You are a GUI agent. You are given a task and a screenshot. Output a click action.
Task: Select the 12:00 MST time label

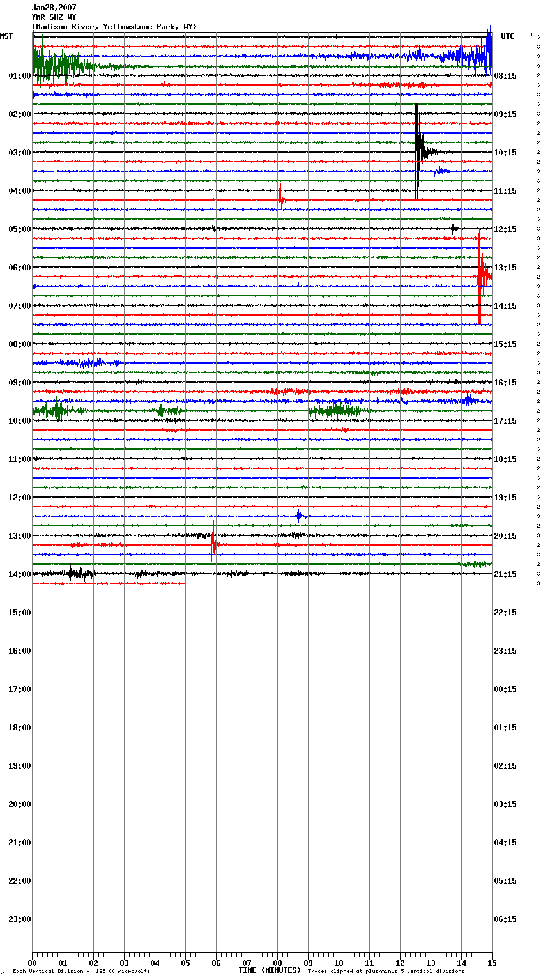coord(20,498)
